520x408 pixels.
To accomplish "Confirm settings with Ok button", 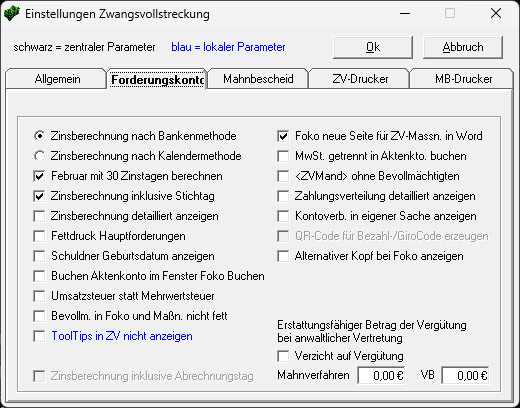I will (373, 47).
